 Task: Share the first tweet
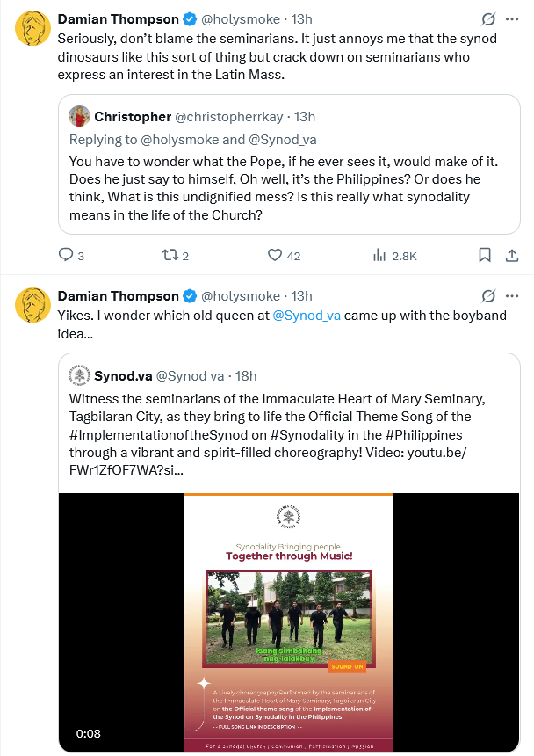(511, 256)
